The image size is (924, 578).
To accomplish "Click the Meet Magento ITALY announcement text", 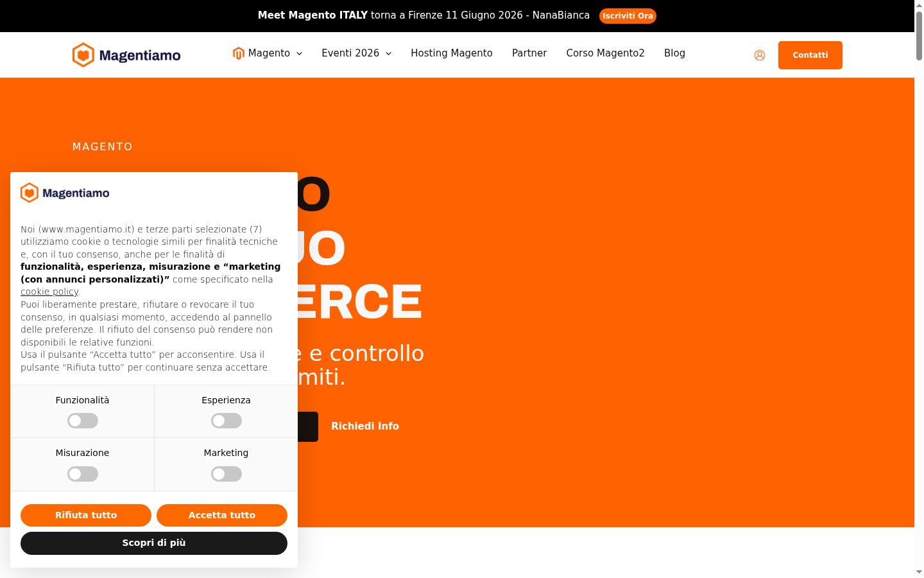I will [424, 15].
